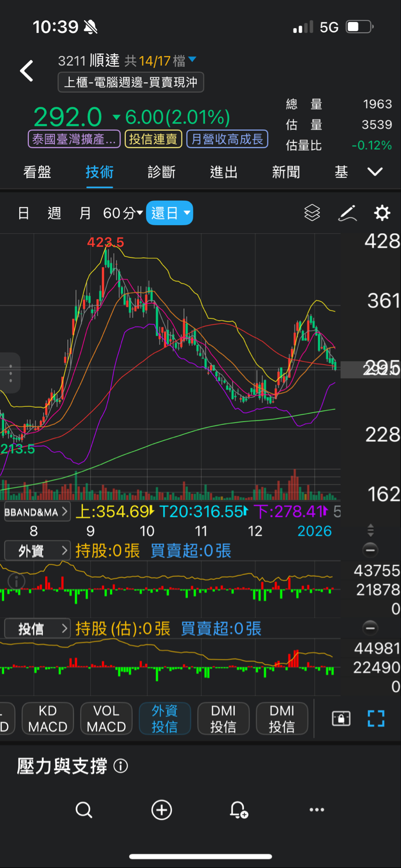The image size is (401, 868).
Task: Select monthly 月 chart period
Action: tap(85, 213)
